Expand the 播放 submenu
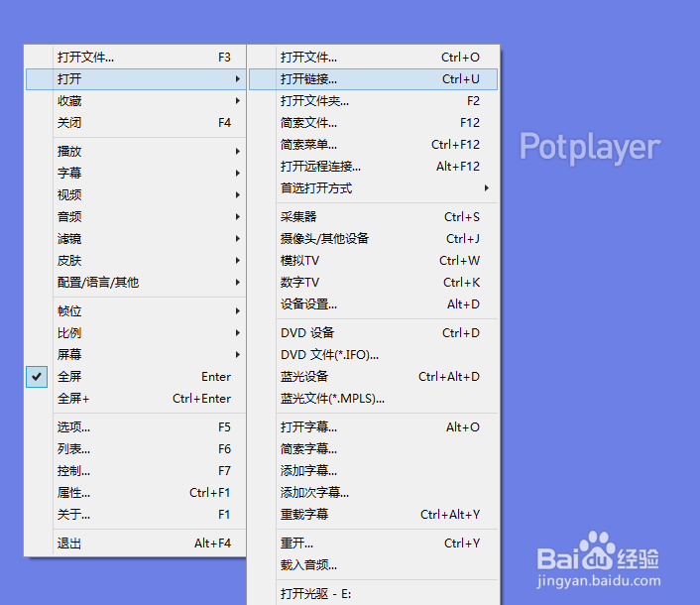 tap(136, 152)
